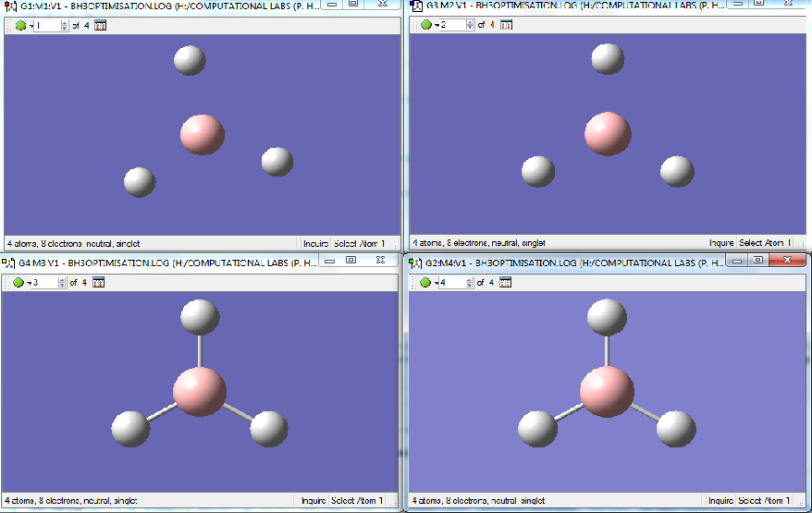This screenshot has height=513, width=812.
Task: Select the lower-left hydrogen atom in G4:M3:V1
Action: tap(130, 429)
